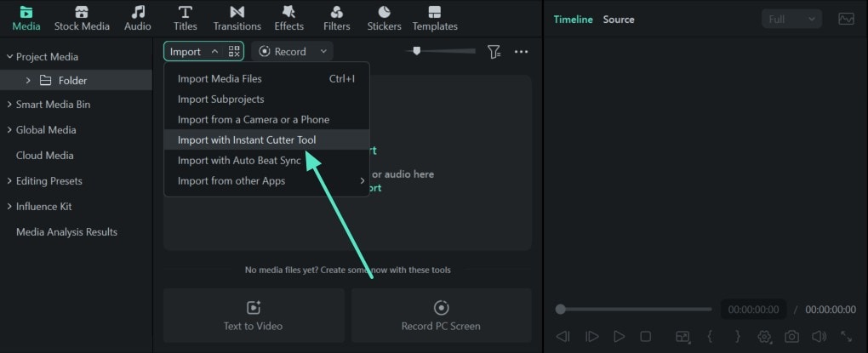Select Cloud Media
Image resolution: width=868 pixels, height=353 pixels.
click(x=45, y=156)
